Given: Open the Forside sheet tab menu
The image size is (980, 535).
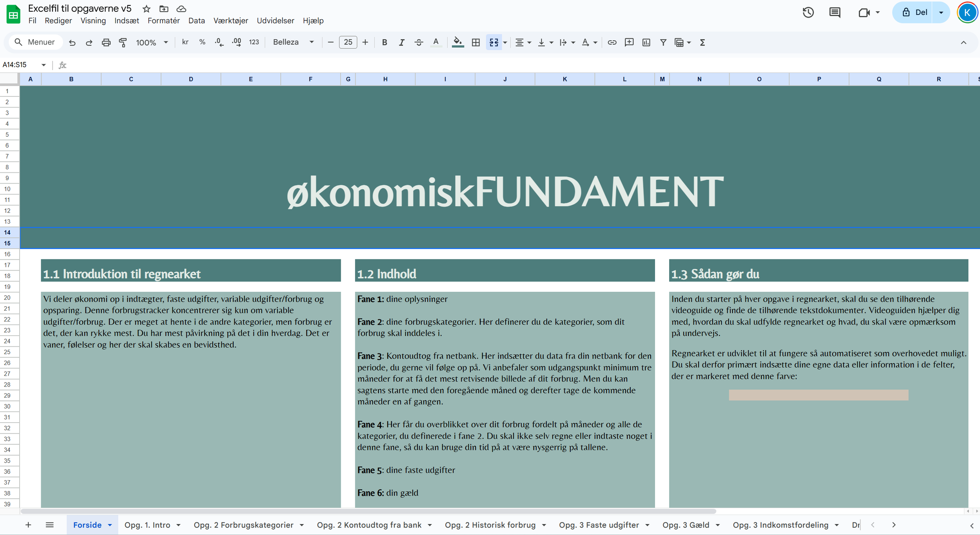Looking at the screenshot, I should 110,525.
